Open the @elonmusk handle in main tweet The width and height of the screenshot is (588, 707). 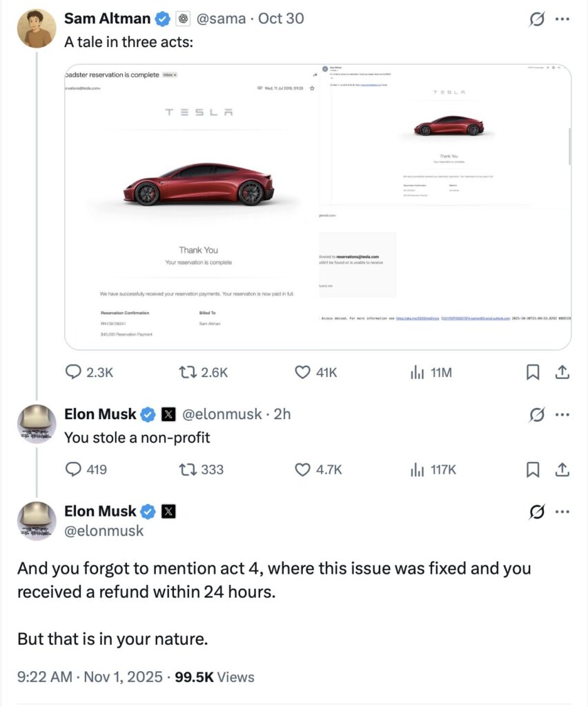[104, 530]
